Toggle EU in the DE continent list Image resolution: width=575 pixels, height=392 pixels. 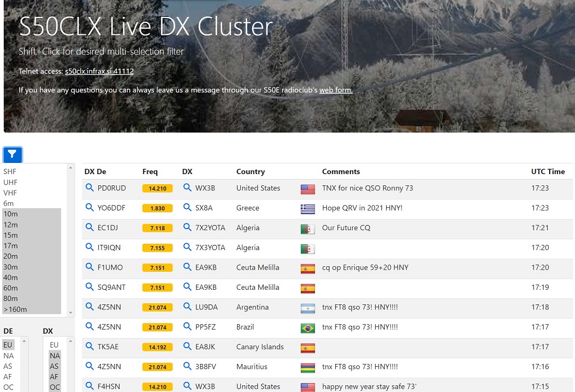(8, 345)
